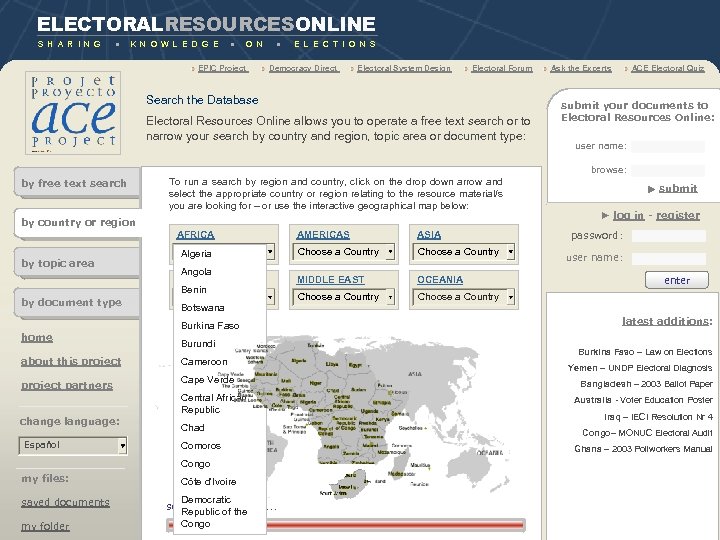Focus the password input field
This screenshot has width=720, height=540.
coord(669,236)
